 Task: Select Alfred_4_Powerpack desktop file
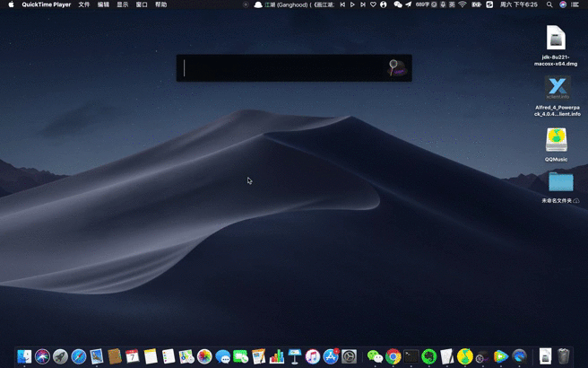click(x=558, y=96)
